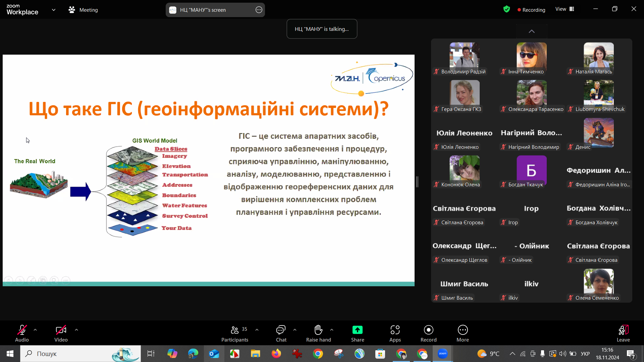Click the gallery panel resize divider handle
The image size is (644, 362).
pos(417,182)
